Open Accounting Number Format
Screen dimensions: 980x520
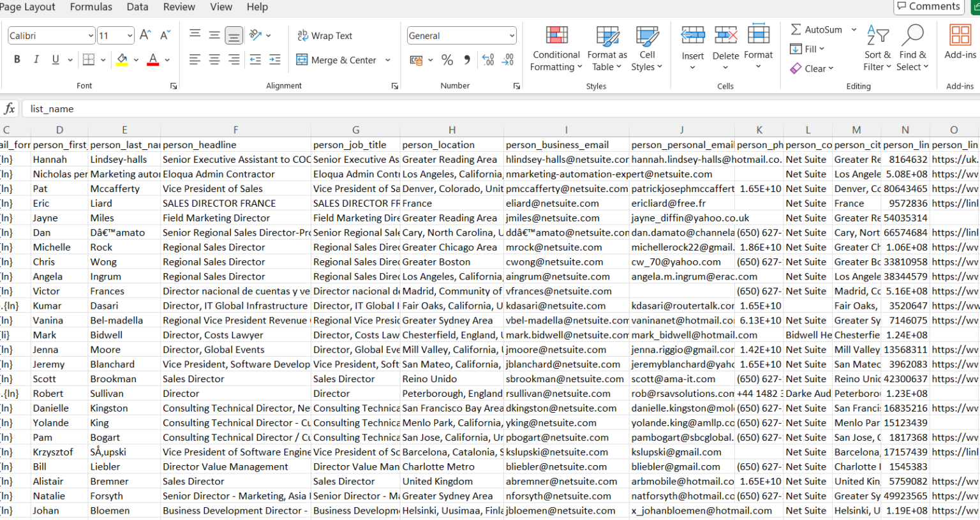coord(416,60)
